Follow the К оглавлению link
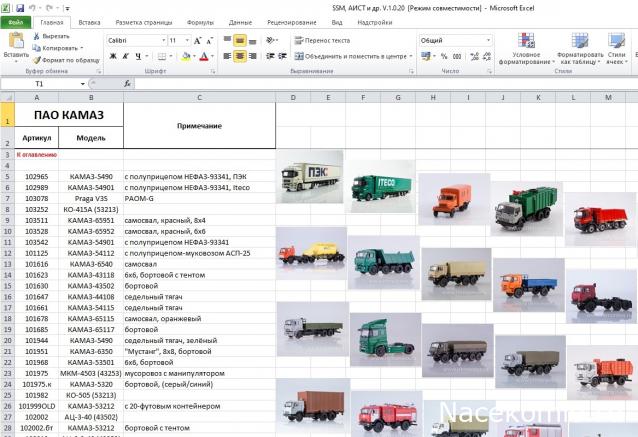638x437 pixels. point(37,155)
